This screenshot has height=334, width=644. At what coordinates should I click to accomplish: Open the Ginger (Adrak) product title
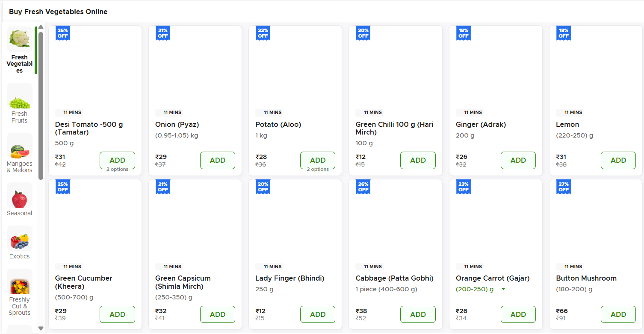pyautogui.click(x=481, y=124)
